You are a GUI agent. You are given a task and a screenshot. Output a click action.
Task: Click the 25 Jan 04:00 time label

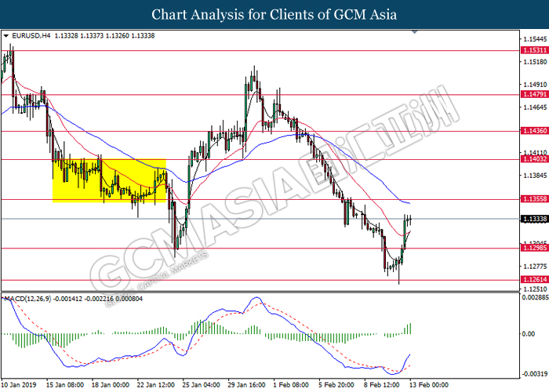pyautogui.click(x=202, y=385)
